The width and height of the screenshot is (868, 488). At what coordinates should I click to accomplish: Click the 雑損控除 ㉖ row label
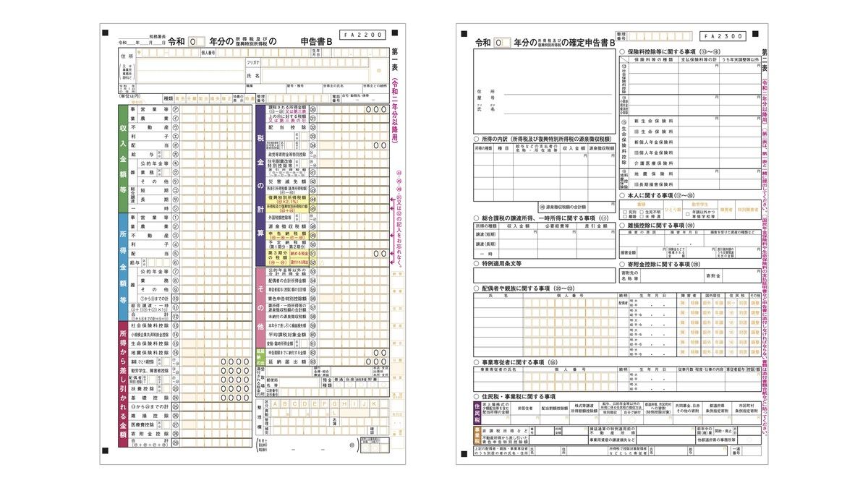[x=149, y=416]
